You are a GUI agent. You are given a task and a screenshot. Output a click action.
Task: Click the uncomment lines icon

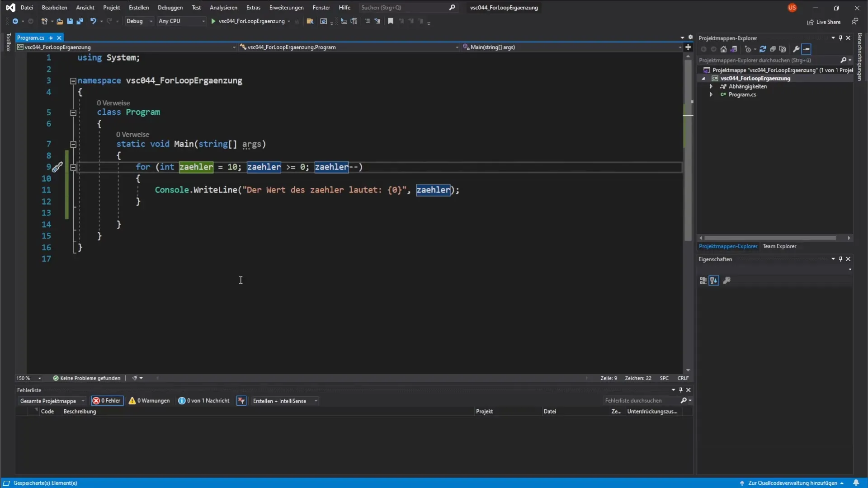click(377, 21)
